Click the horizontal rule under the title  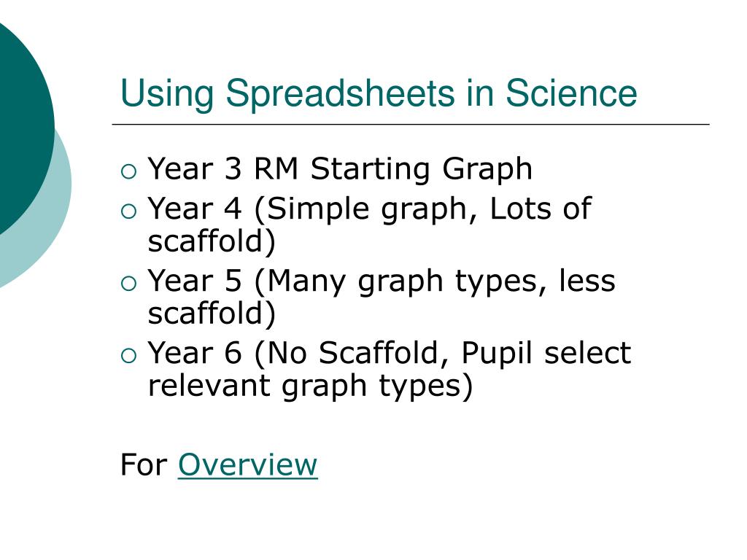[411, 124]
